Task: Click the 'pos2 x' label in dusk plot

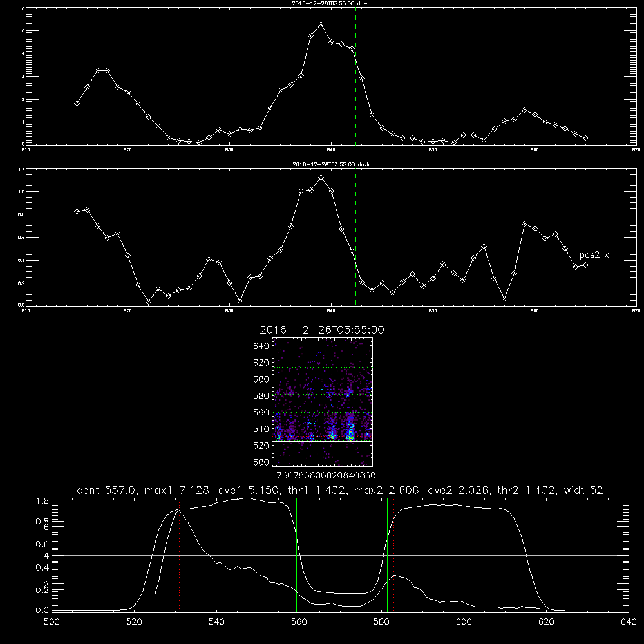Action: [594, 255]
